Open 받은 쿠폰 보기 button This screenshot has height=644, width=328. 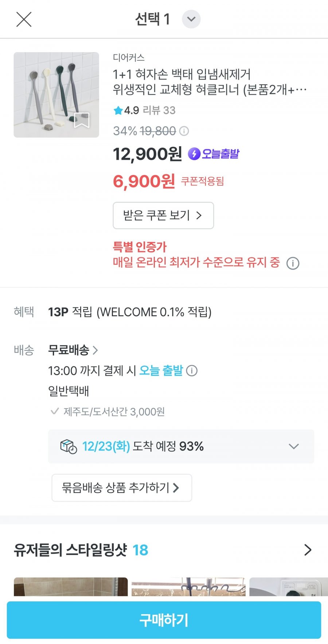(163, 216)
